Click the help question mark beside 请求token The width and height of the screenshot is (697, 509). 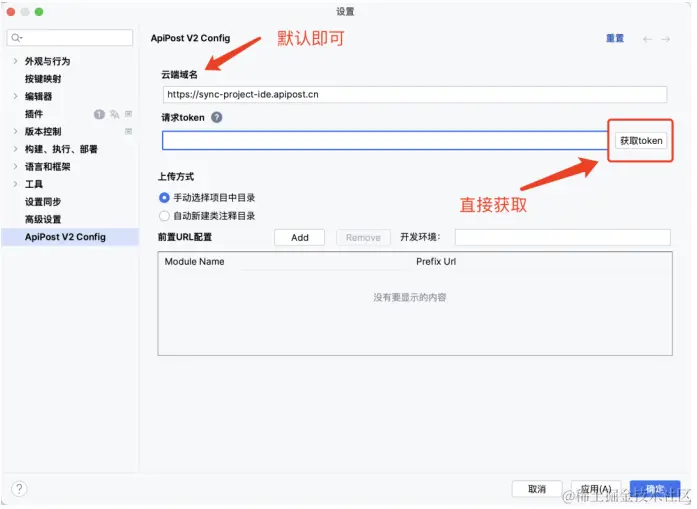pos(218,118)
